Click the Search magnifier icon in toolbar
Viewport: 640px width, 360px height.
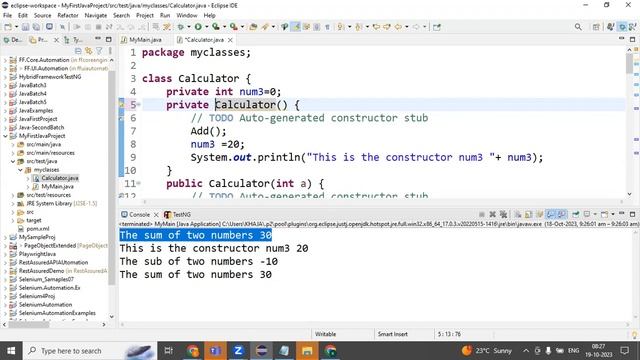point(578,27)
